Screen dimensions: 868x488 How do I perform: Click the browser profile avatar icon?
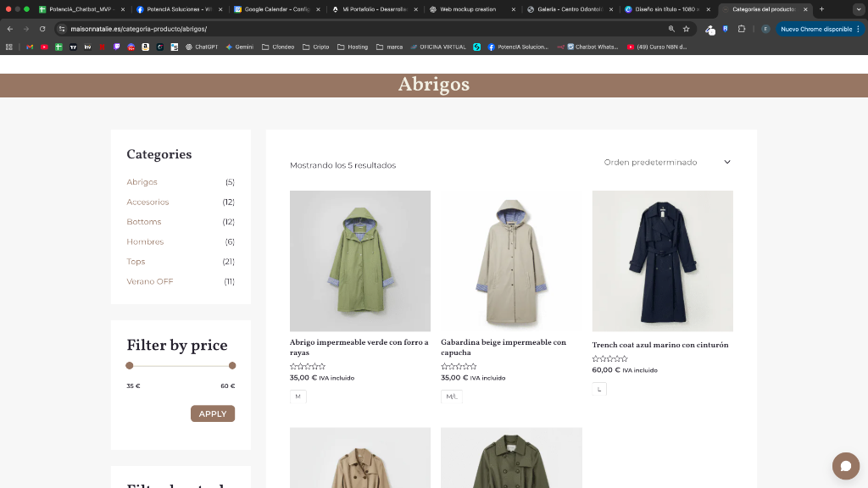click(x=765, y=28)
